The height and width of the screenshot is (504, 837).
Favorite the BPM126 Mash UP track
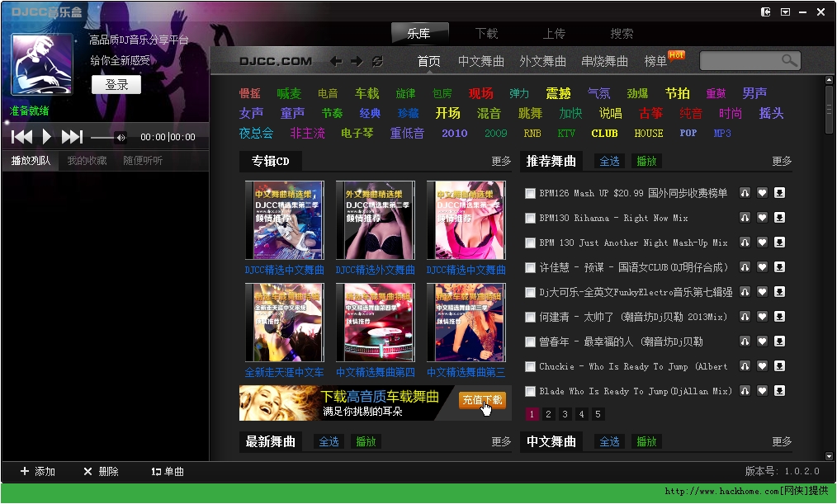(762, 193)
